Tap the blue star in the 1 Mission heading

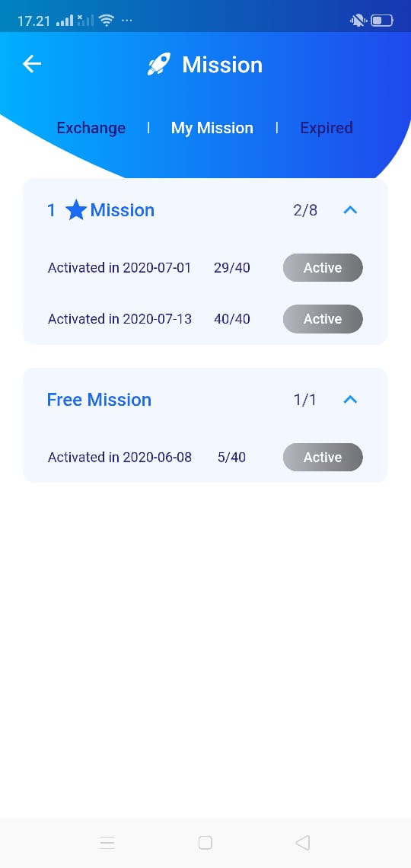tap(76, 210)
